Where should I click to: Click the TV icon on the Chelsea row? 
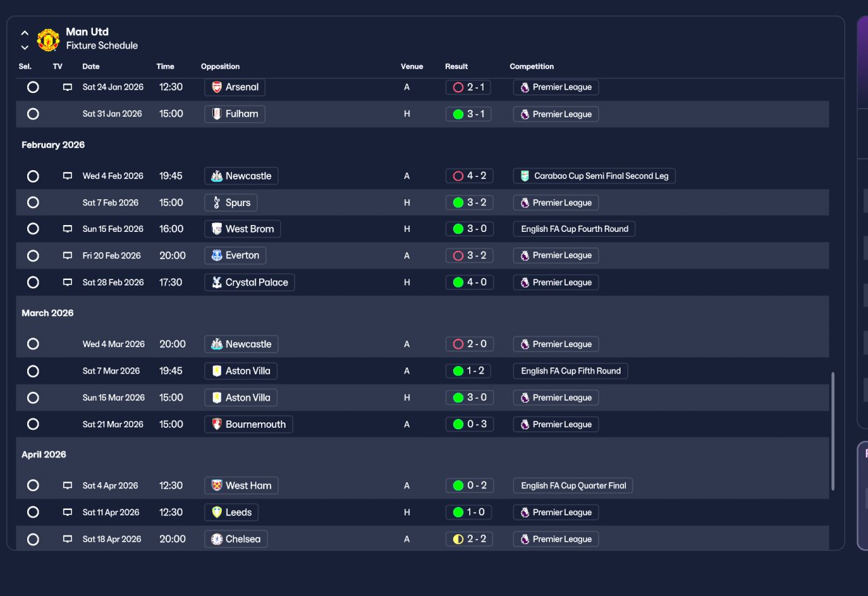click(67, 539)
